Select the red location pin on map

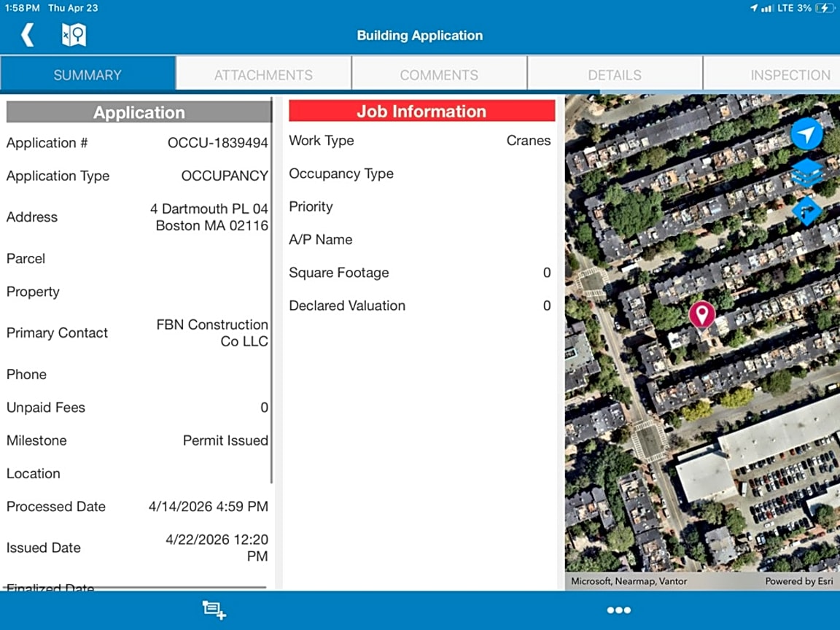pos(701,314)
